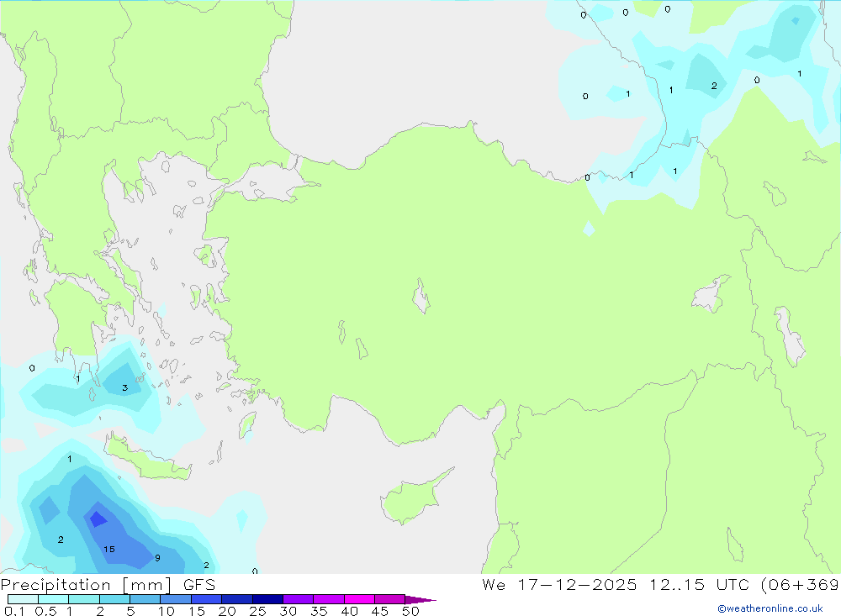Select the legend swatch between 15 and 20
The width and height of the screenshot is (841, 616).
(206, 599)
